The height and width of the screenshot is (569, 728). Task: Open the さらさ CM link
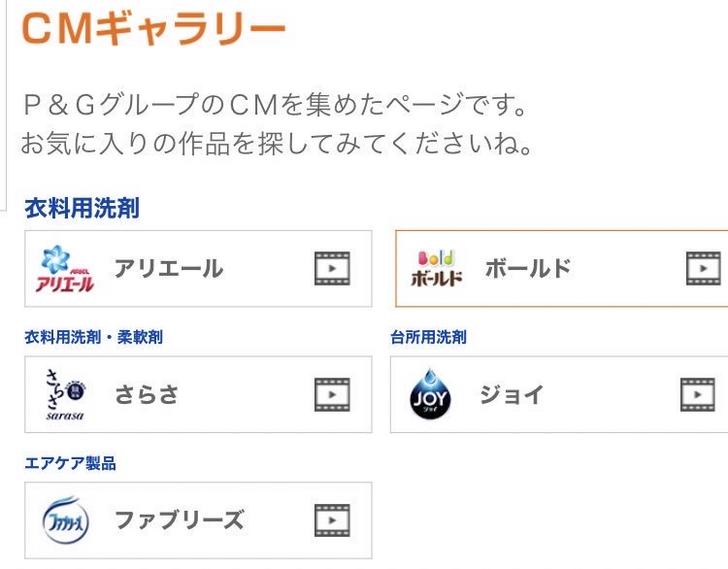pos(146,395)
